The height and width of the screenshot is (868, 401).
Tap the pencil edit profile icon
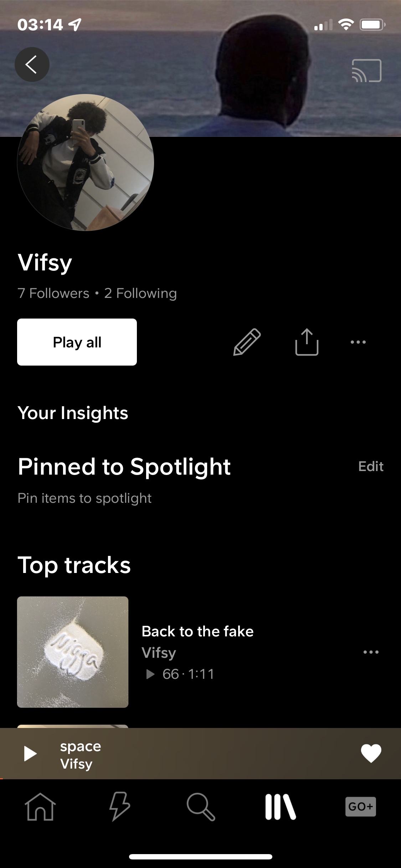[x=247, y=342]
